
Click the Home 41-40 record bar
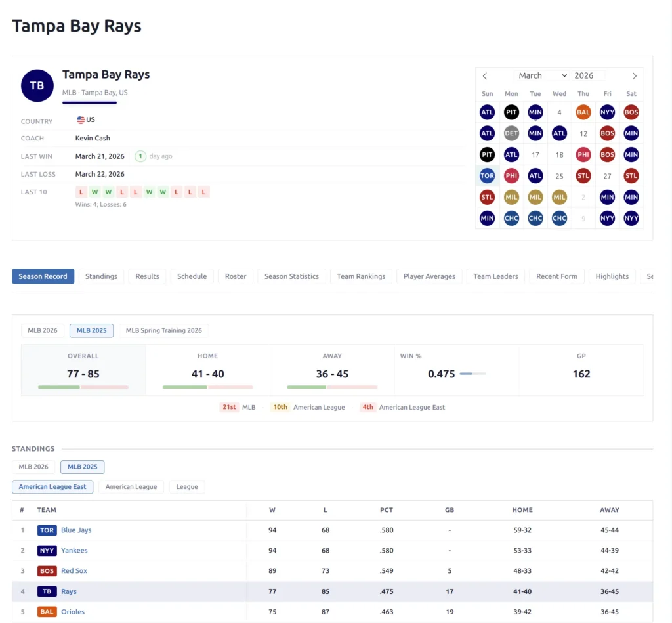(x=208, y=387)
